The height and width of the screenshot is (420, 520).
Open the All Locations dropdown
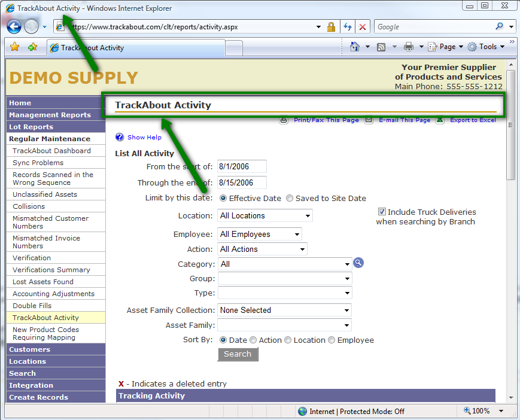pos(265,215)
